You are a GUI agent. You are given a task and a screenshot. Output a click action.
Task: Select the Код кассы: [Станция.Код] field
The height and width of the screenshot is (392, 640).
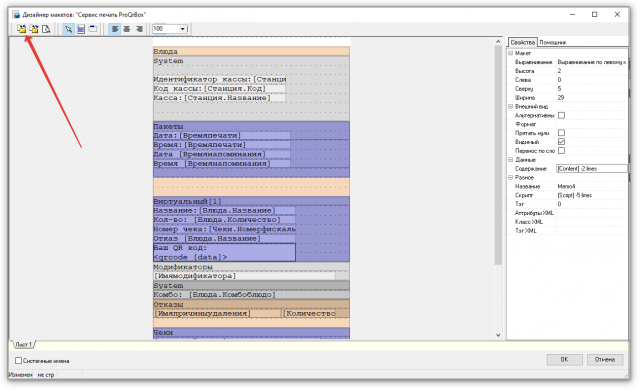220,89
